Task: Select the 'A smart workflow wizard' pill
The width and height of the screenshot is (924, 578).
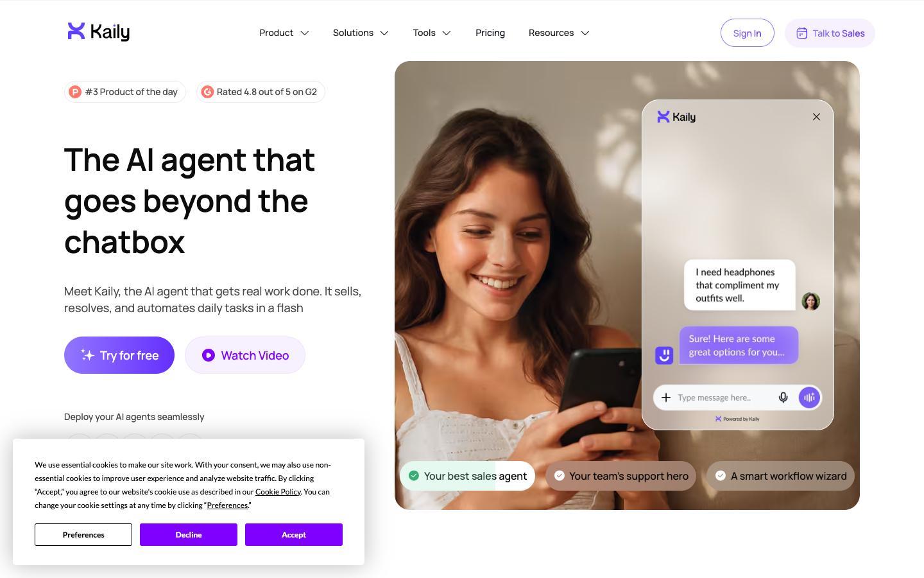Action: coord(780,476)
